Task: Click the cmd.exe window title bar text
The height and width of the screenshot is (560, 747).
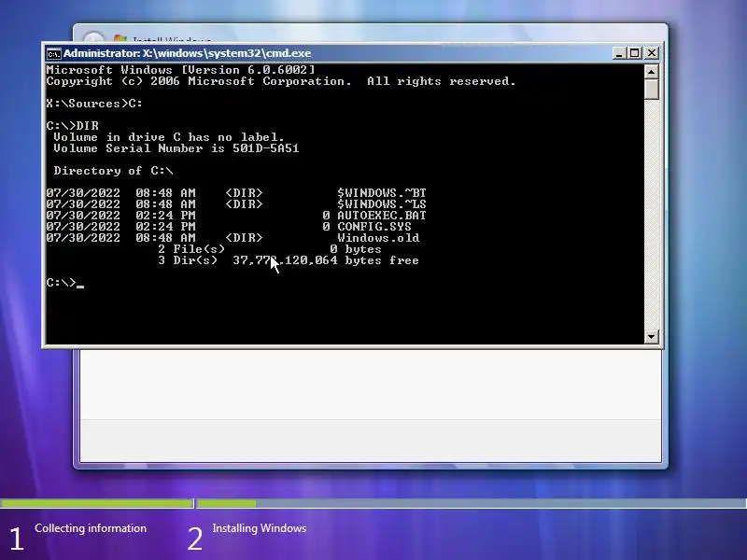Action: click(188, 53)
